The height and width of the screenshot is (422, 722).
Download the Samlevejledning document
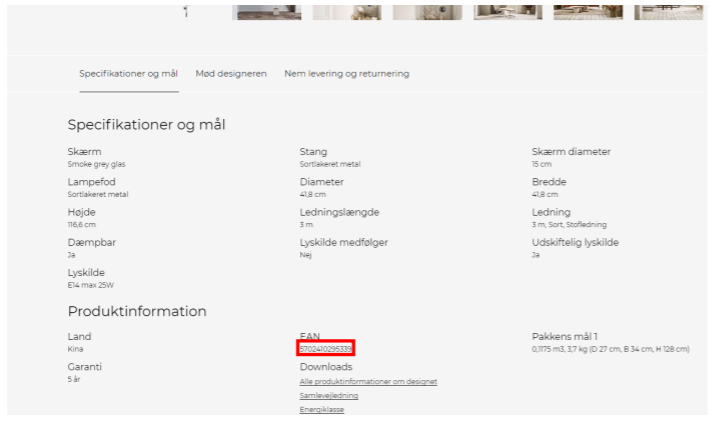(329, 396)
